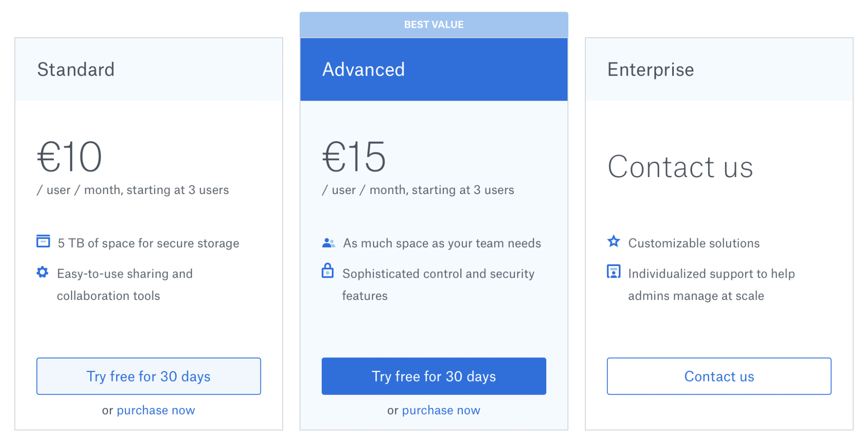Viewport: 868px width, 444px height.
Task: Click the Contact us button for Enterprise
Action: click(719, 376)
